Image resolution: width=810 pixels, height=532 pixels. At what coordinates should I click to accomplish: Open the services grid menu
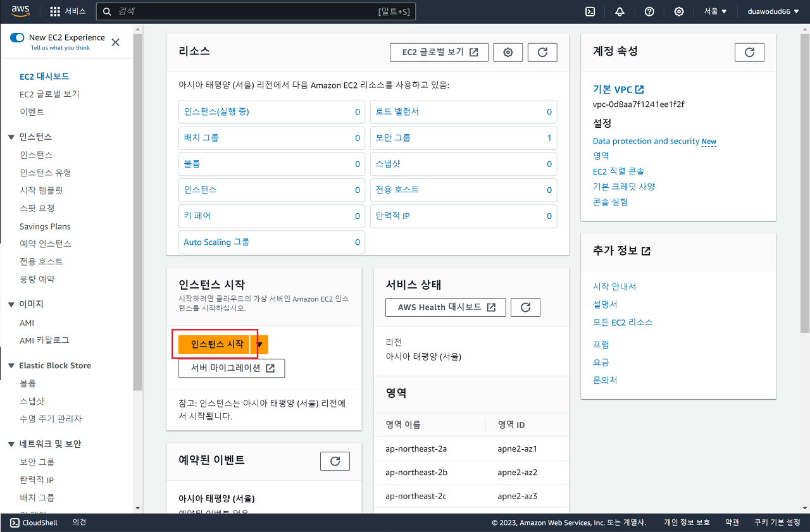point(68,11)
